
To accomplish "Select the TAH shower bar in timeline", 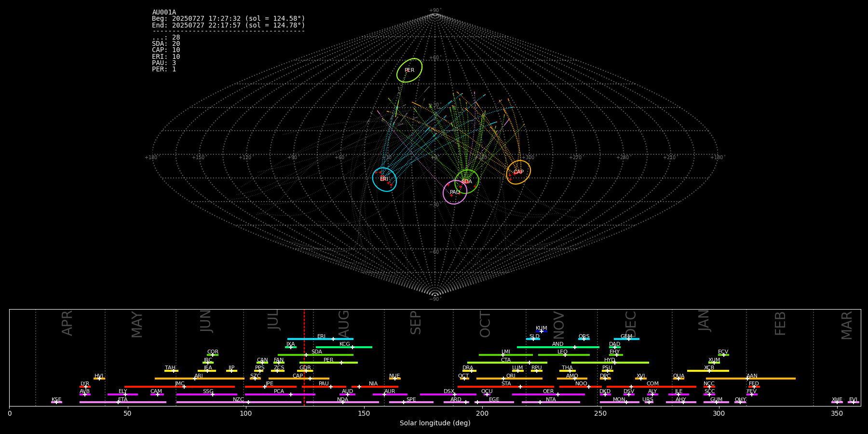I will point(171,371).
